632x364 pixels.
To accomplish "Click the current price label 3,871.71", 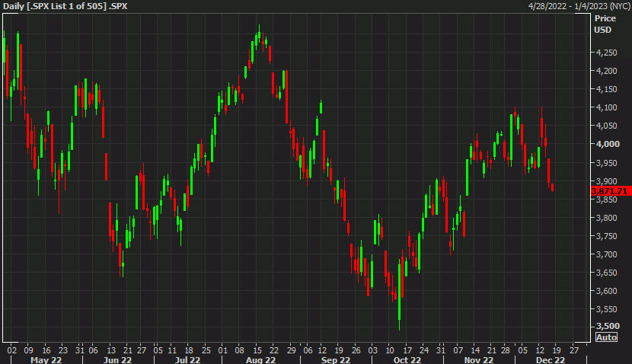I will pos(609,191).
